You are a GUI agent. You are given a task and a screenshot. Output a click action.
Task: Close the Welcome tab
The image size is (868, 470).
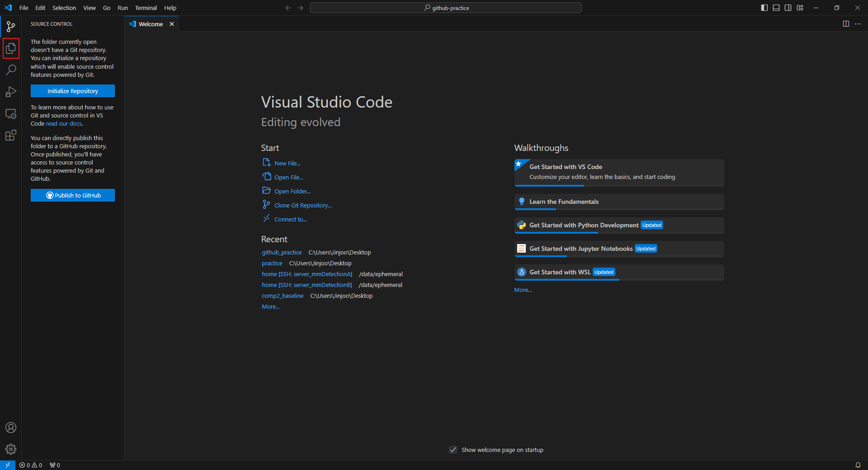(172, 24)
